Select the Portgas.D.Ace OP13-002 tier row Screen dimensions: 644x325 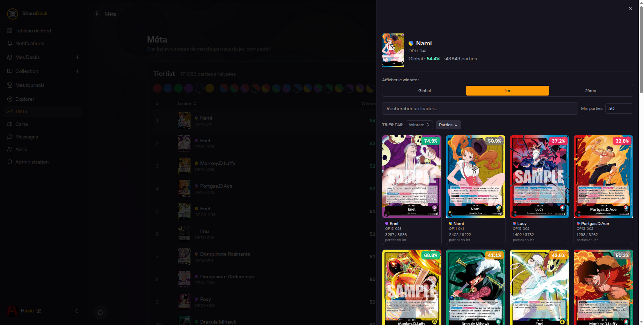[x=264, y=189]
